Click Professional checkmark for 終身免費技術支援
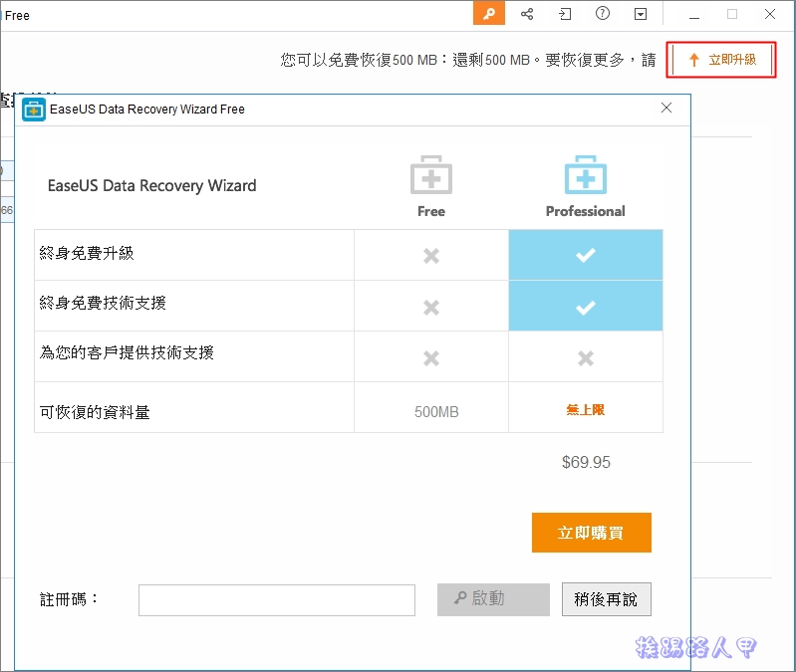Image resolution: width=796 pixels, height=672 pixels. [586, 307]
